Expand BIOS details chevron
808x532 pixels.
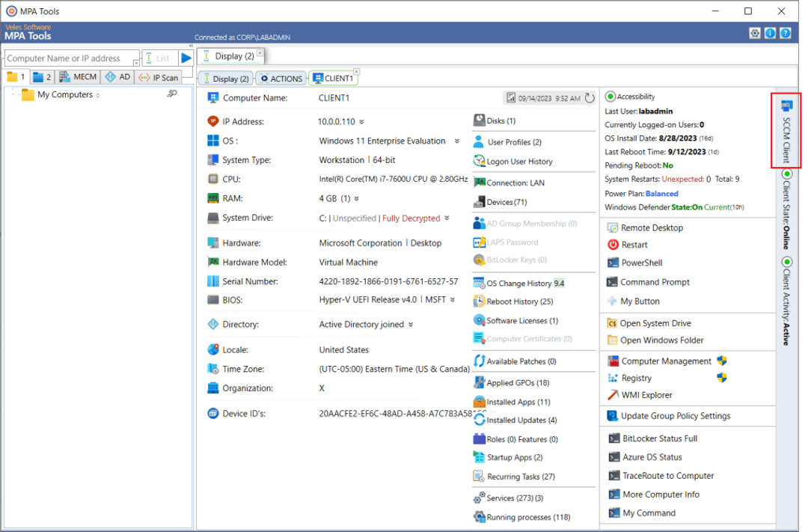point(453,300)
